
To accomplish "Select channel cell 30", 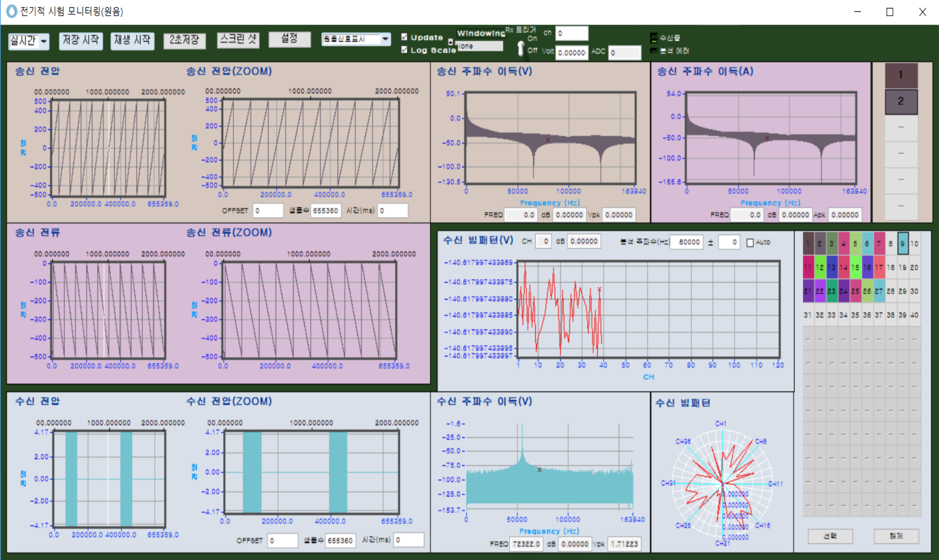I will [x=914, y=291].
